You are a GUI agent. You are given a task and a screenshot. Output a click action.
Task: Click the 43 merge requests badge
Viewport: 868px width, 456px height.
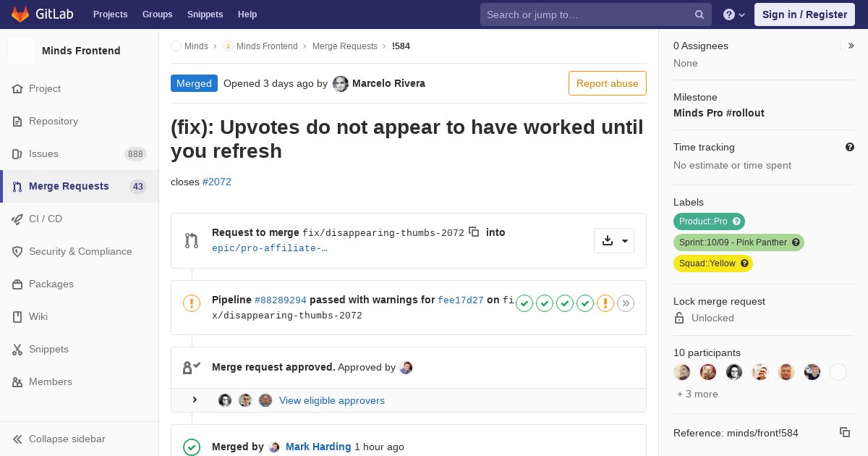(x=138, y=186)
